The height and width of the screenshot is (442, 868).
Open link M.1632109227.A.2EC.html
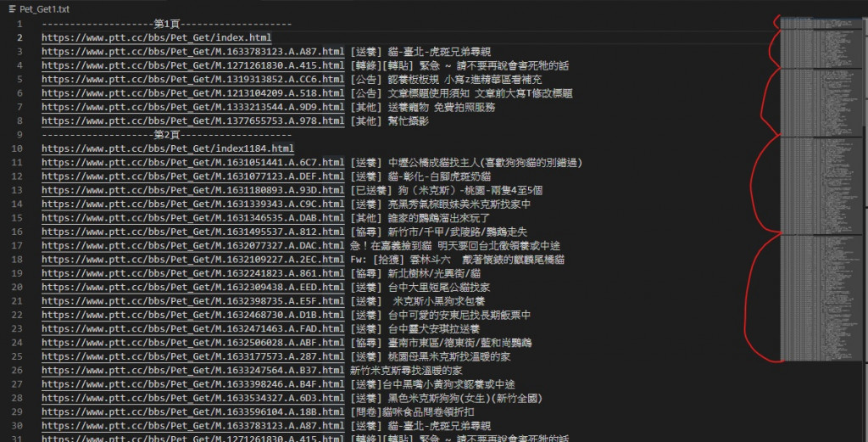(192, 260)
